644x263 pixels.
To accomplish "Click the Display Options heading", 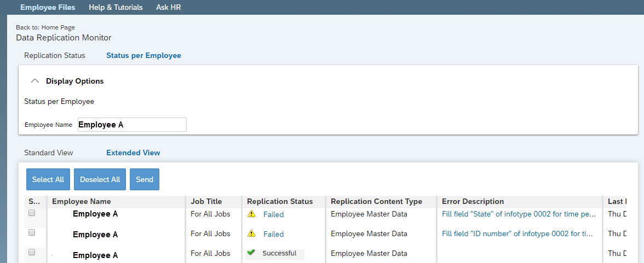I will click(74, 81).
